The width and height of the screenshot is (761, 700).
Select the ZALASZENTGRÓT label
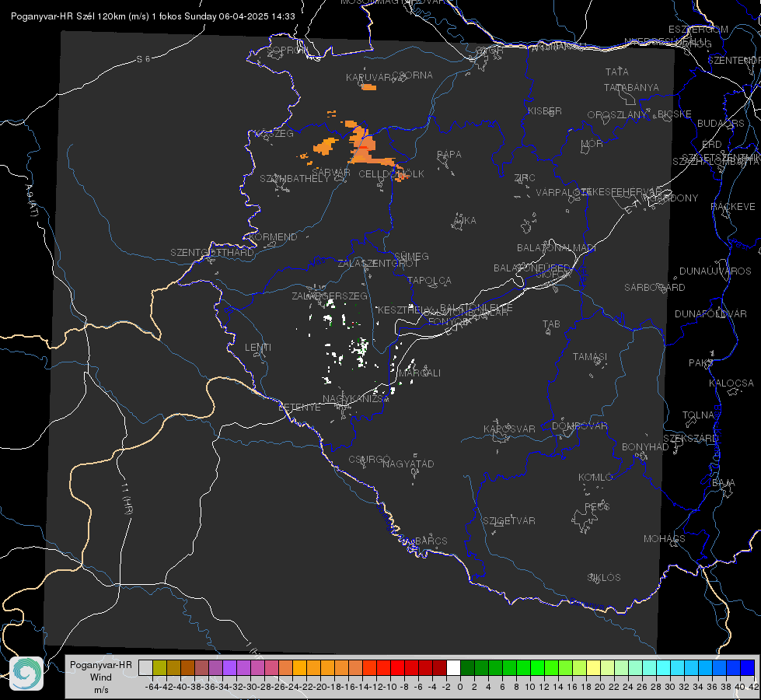point(378,264)
